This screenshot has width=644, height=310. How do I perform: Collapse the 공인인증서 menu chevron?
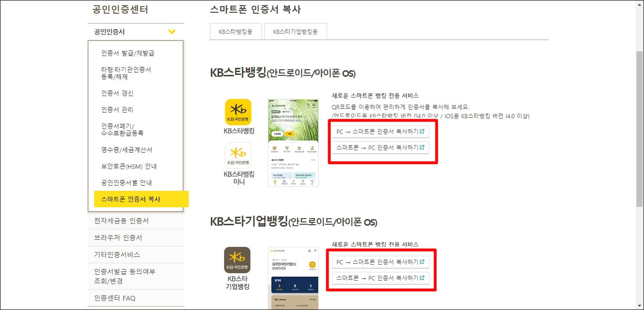point(172,32)
